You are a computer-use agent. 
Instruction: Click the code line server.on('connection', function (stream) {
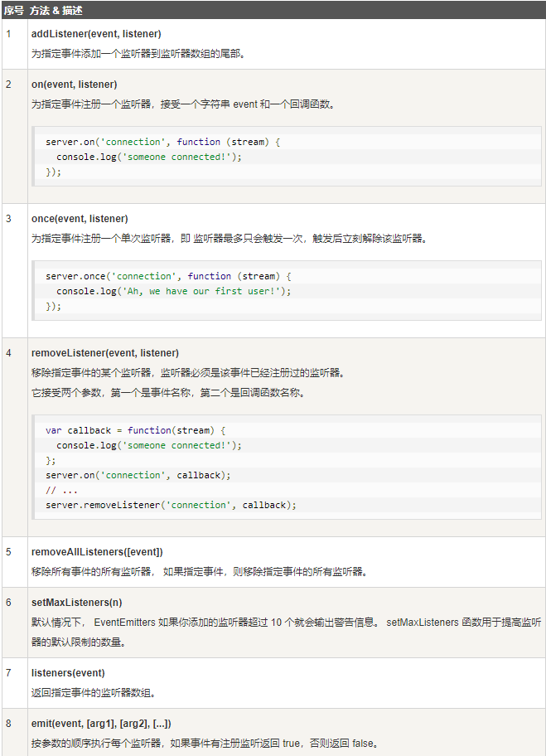pyautogui.click(x=163, y=142)
